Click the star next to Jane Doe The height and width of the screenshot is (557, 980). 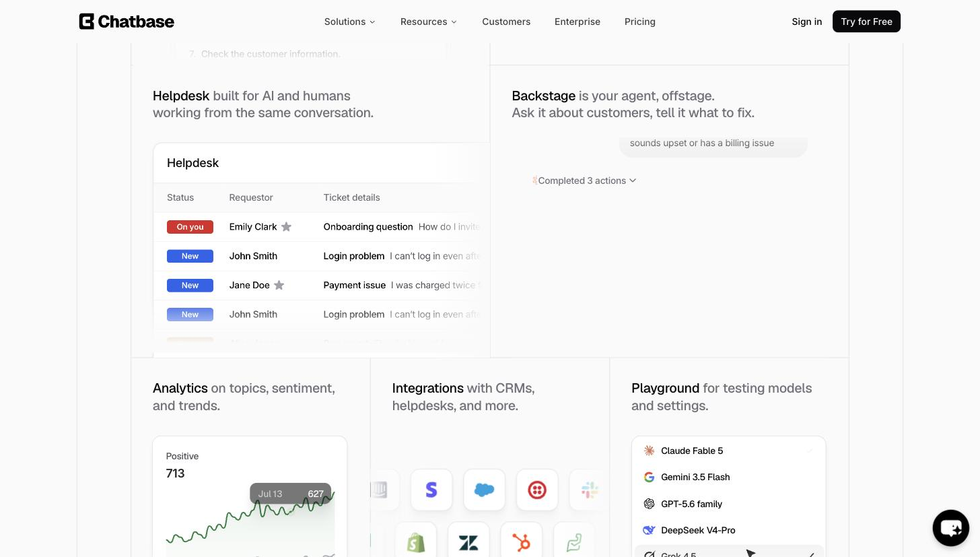pyautogui.click(x=279, y=285)
